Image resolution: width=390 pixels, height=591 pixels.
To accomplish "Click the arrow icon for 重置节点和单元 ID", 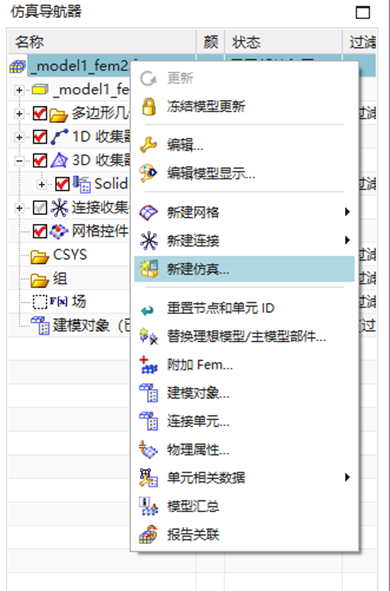I will 148,310.
